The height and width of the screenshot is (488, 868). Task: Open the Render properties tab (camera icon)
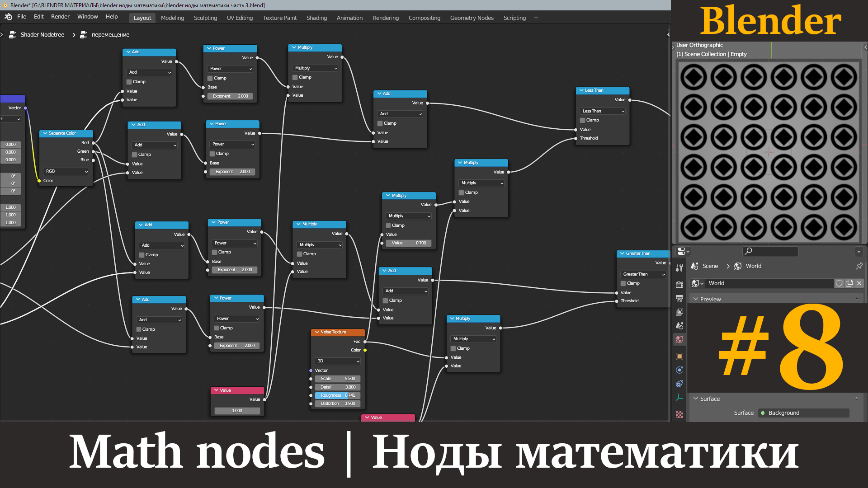point(679,285)
